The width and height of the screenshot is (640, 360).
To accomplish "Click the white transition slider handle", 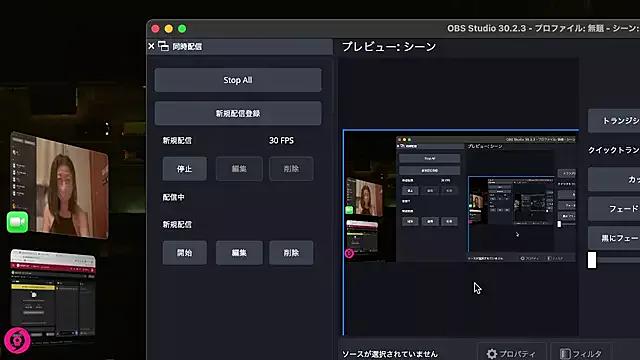I will click(x=592, y=260).
